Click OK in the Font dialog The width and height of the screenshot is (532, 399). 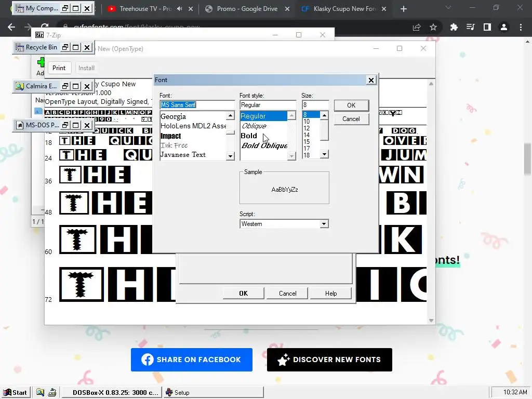point(351,105)
